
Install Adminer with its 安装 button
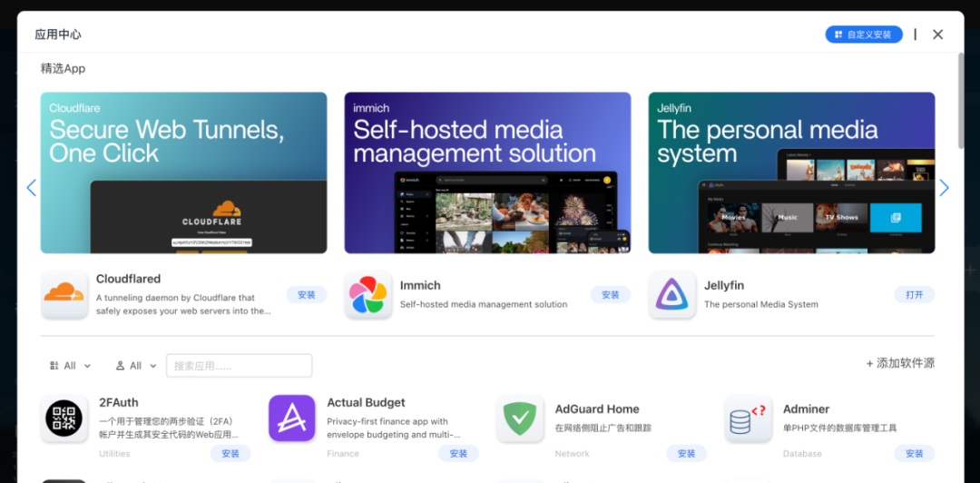(x=915, y=454)
